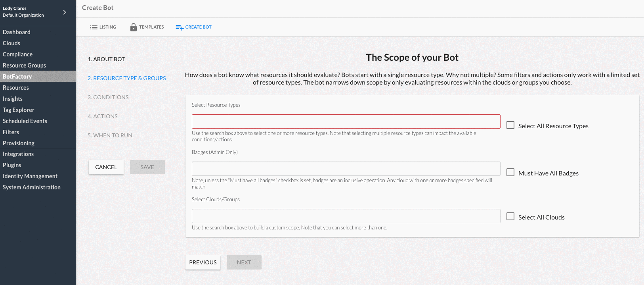The width and height of the screenshot is (644, 285).
Task: Click the Lody Claros user name
Action: (x=15, y=8)
